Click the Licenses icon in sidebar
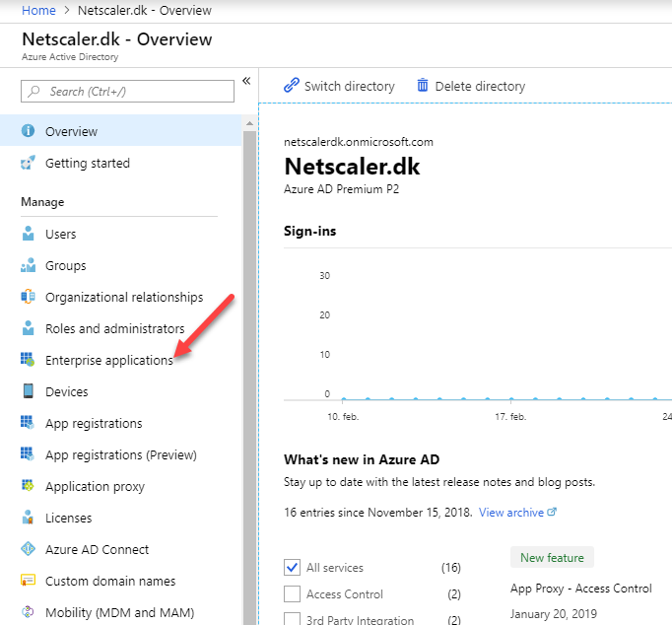672x625 pixels. pyautogui.click(x=28, y=518)
